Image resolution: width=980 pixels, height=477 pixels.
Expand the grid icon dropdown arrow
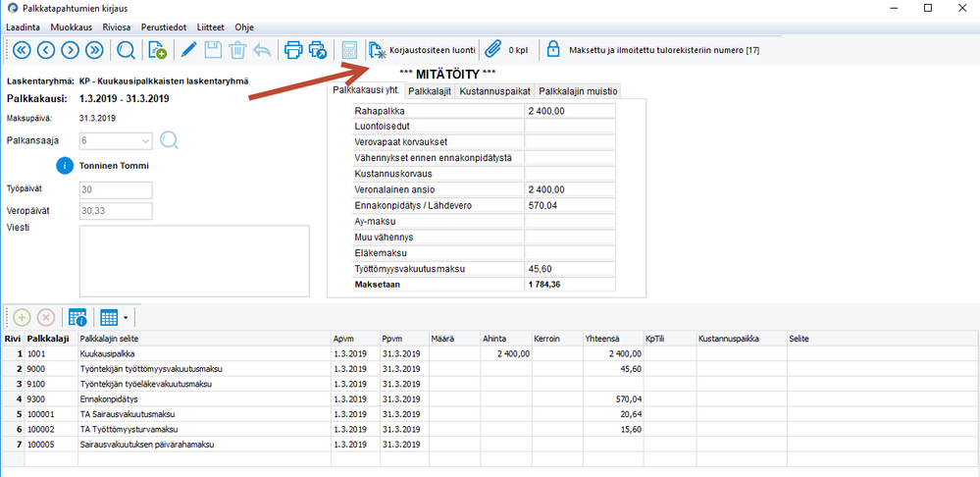126,318
